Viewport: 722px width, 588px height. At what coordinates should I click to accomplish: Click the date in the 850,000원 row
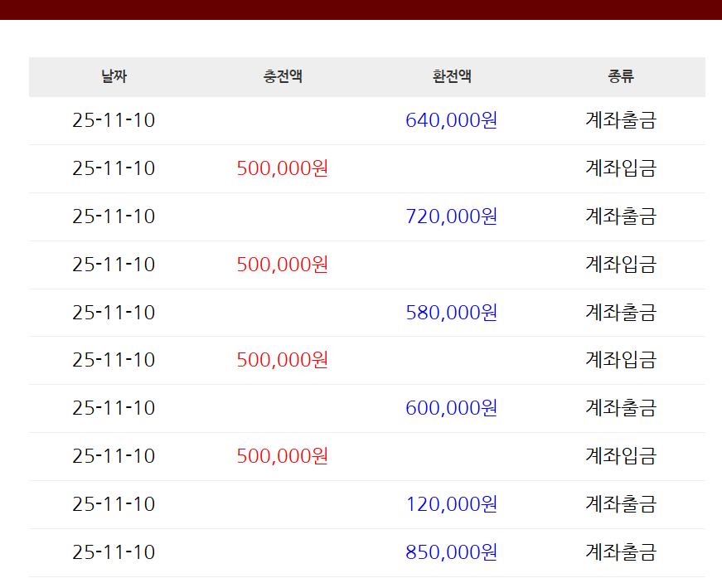(114, 552)
